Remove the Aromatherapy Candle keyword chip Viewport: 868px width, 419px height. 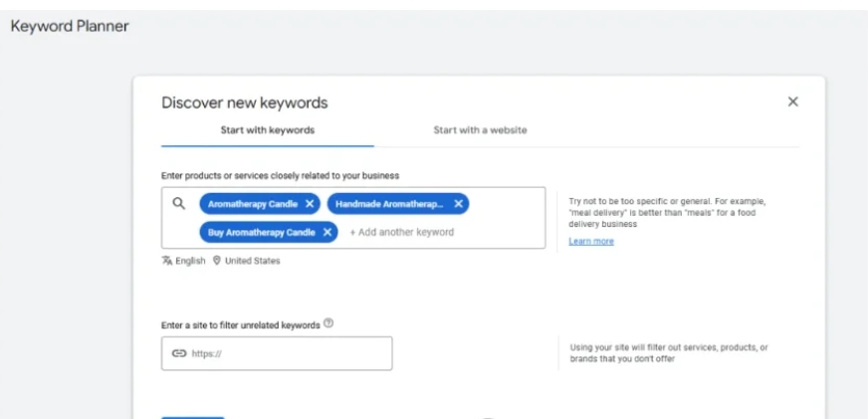point(310,204)
